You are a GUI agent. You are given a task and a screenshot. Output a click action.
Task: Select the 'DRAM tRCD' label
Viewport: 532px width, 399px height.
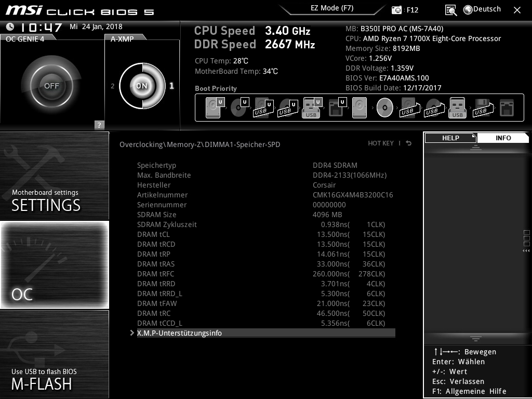(156, 244)
